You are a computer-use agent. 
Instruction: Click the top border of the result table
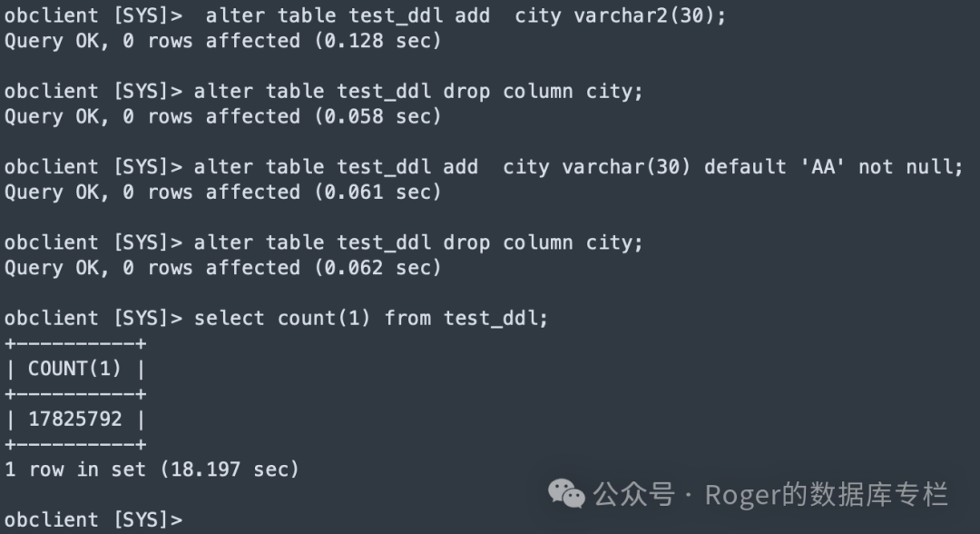[75, 343]
